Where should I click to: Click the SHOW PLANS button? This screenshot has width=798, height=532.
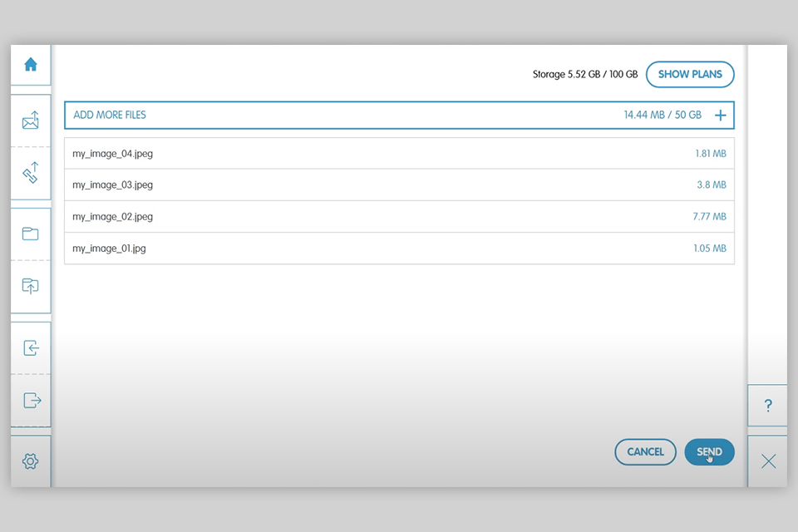tap(690, 74)
